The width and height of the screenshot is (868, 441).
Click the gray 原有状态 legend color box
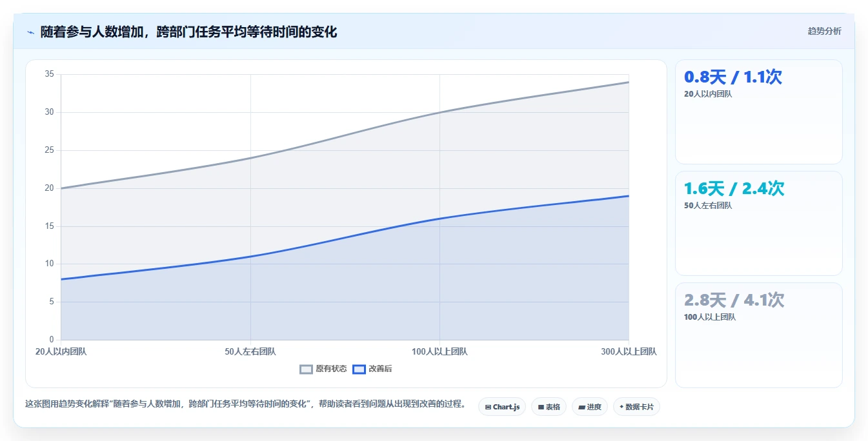point(307,369)
